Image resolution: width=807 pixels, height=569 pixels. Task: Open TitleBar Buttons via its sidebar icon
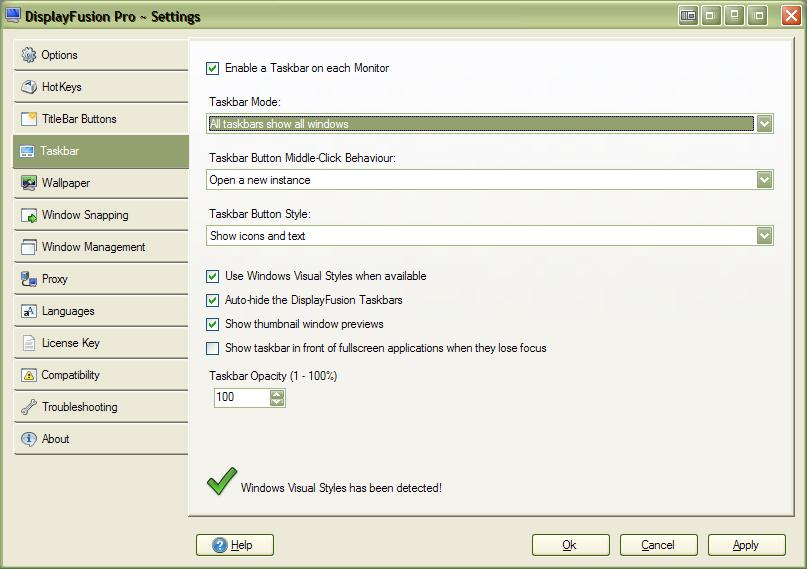(x=28, y=119)
